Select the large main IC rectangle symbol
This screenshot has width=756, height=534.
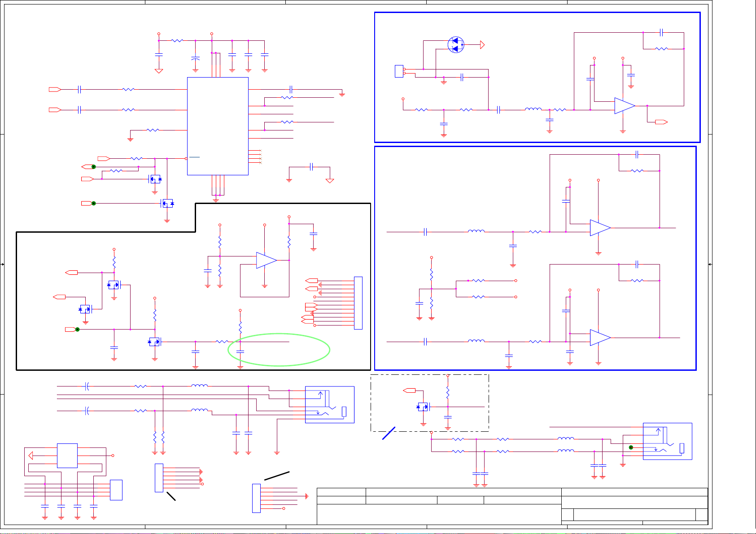click(218, 126)
